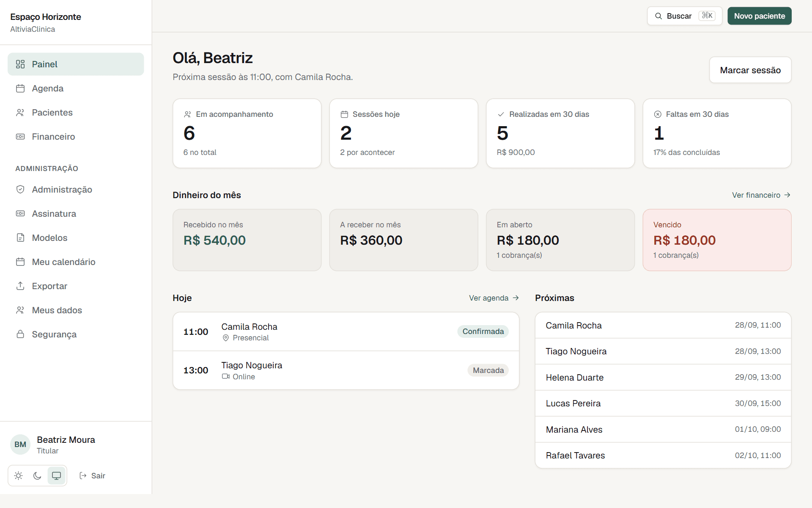This screenshot has height=508, width=812.
Task: Click the Sair logout arrow icon
Action: point(83,476)
